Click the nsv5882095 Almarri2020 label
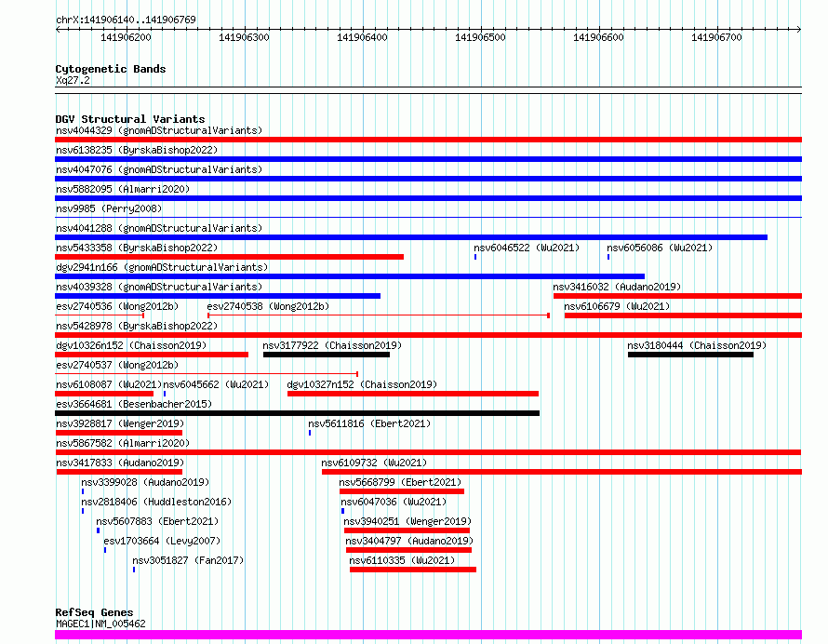 click(123, 189)
